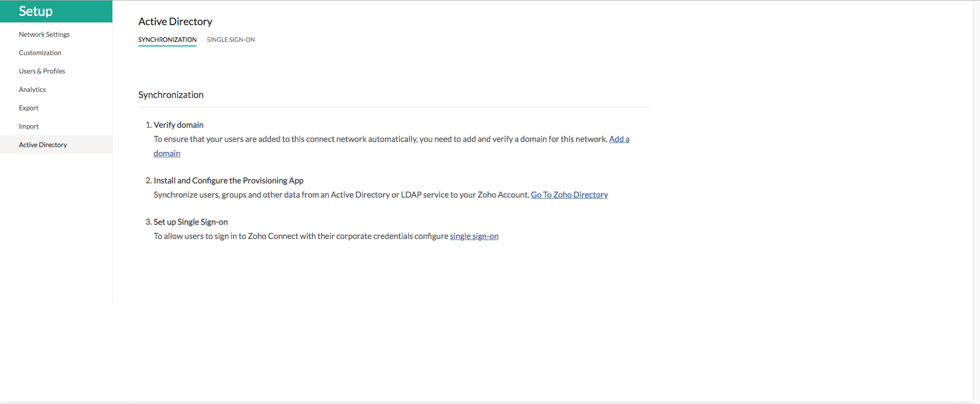Click the underlined "single sign-on" hyperlink
The width and height of the screenshot is (980, 404).
pos(474,236)
